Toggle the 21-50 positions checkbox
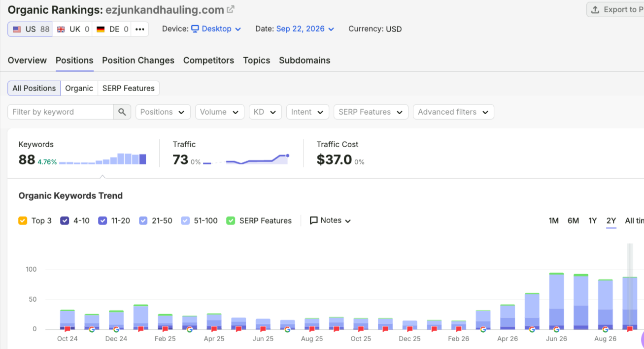Image resolution: width=644 pixels, height=349 pixels. click(x=143, y=221)
